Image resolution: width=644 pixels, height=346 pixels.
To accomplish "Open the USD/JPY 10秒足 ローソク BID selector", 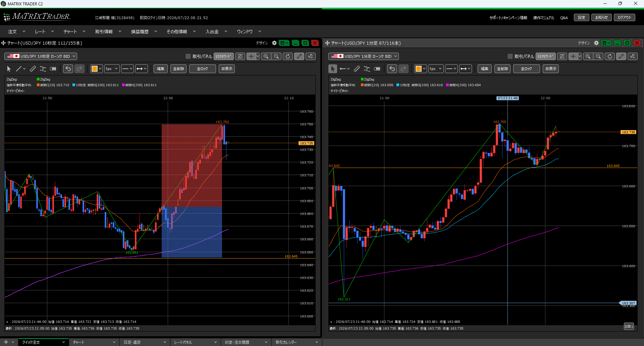I will pyautogui.click(x=41, y=56).
